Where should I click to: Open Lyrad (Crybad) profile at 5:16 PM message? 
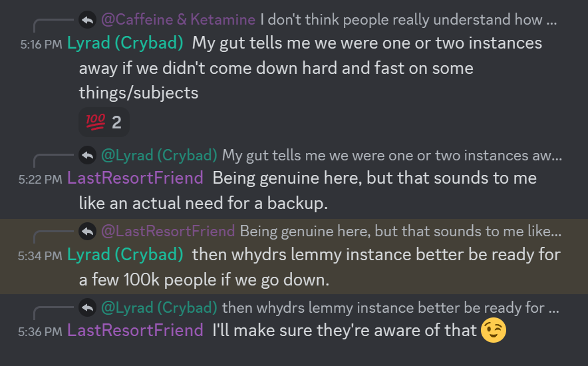pos(125,43)
